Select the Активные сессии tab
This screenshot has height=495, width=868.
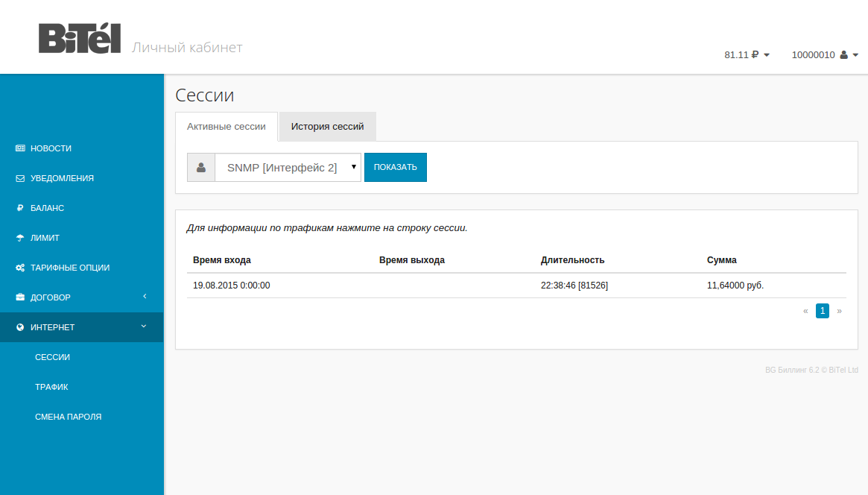click(226, 127)
